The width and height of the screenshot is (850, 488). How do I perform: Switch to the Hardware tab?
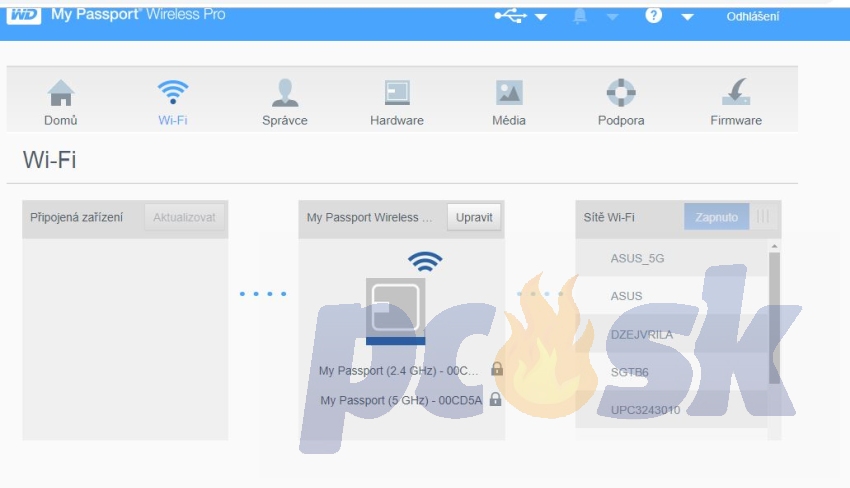point(397,102)
